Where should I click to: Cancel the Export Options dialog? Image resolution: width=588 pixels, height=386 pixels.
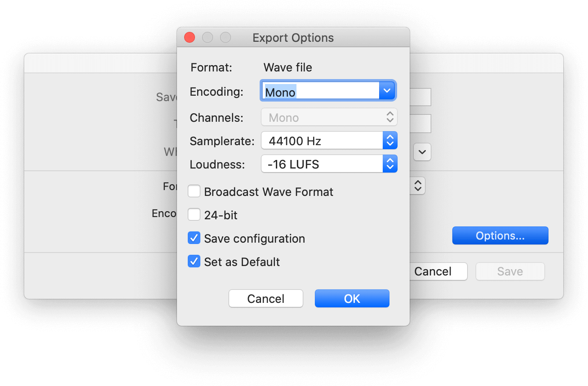(x=265, y=298)
